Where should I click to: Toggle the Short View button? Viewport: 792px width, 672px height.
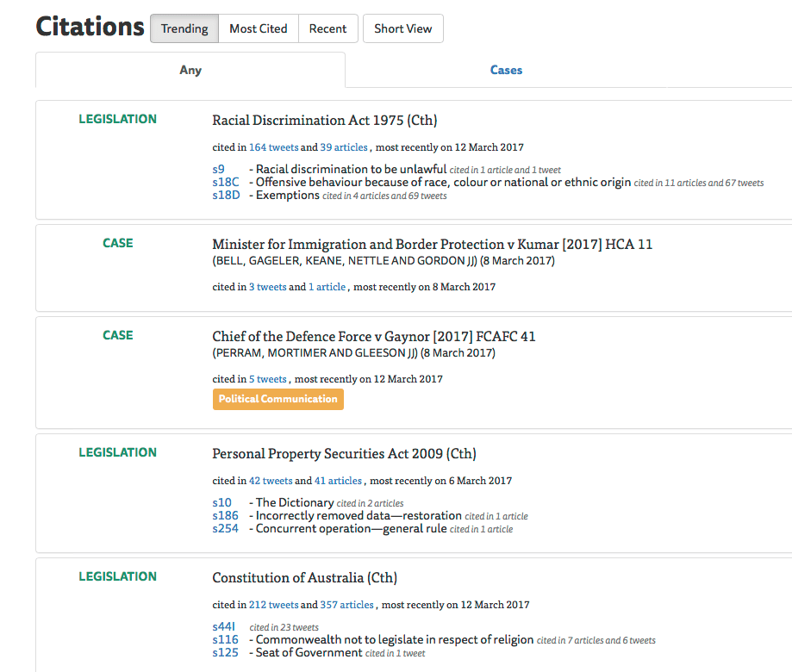(402, 28)
